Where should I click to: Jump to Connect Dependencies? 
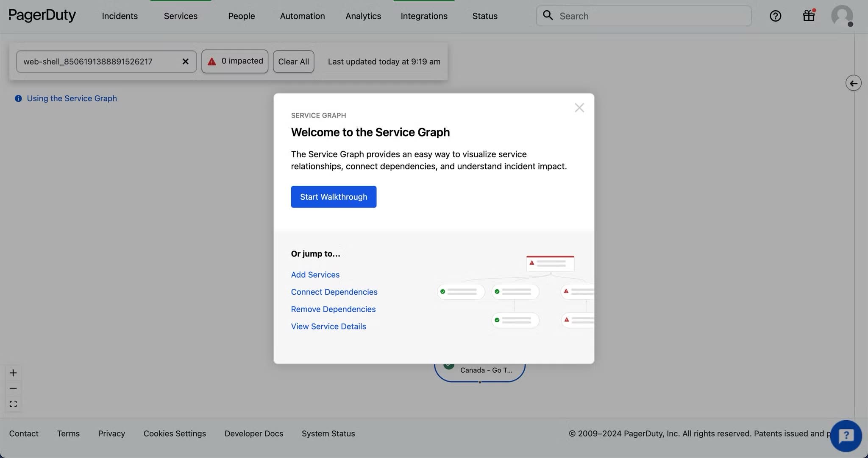[334, 292]
